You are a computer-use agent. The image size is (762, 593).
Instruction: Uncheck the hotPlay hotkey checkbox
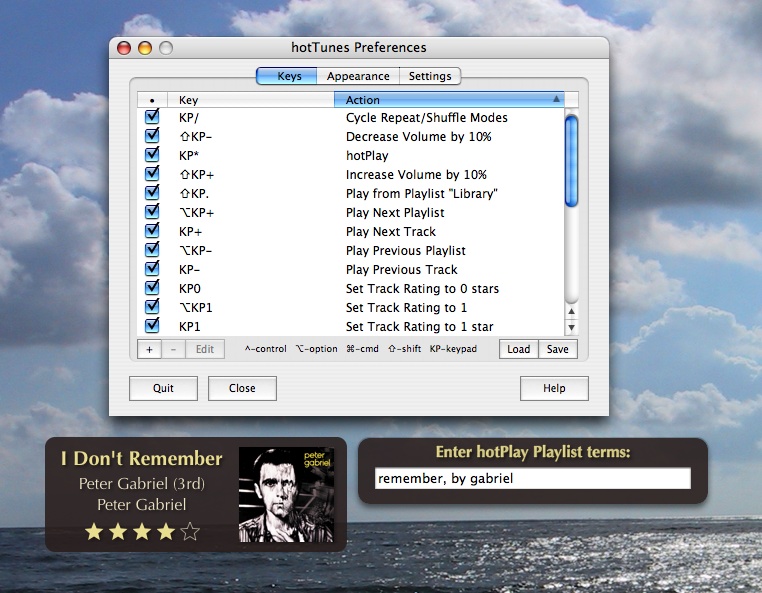pos(152,155)
